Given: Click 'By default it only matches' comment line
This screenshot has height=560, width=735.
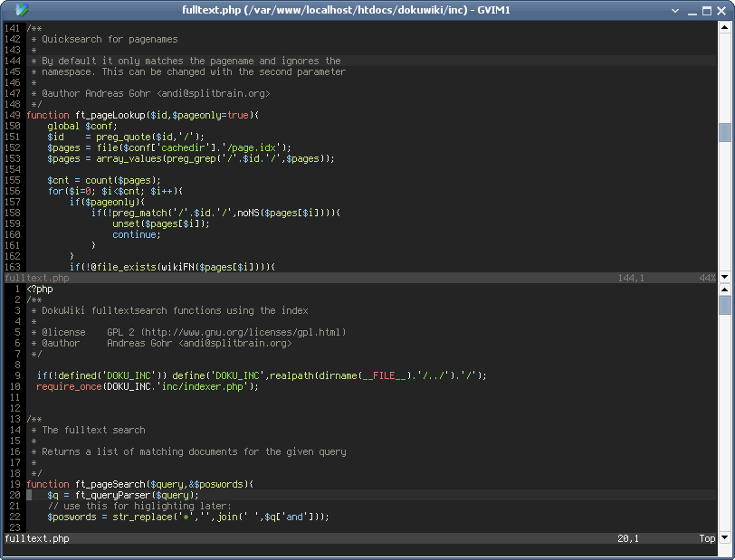Looking at the screenshot, I should 191,61.
